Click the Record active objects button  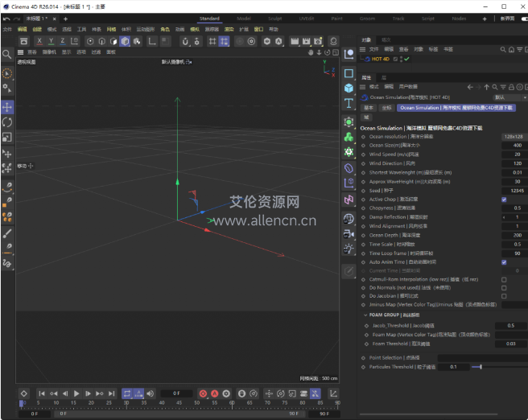tap(203, 393)
